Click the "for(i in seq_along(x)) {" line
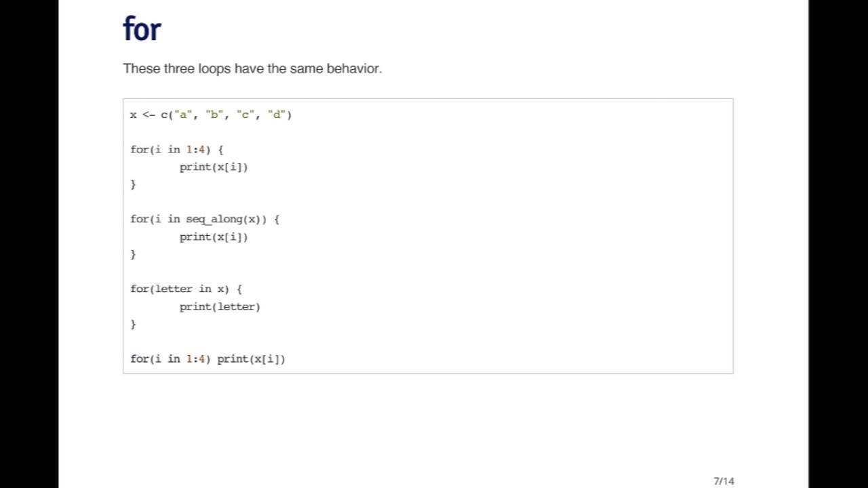 tap(205, 219)
